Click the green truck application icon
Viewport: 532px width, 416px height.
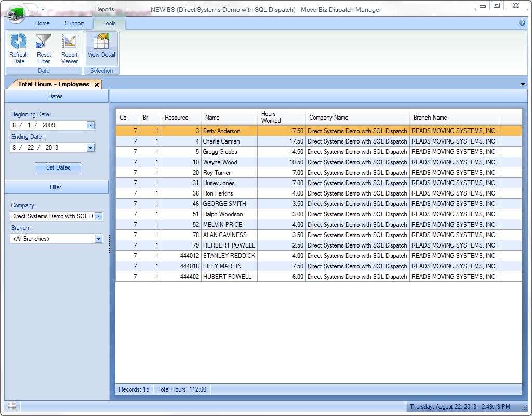click(16, 14)
